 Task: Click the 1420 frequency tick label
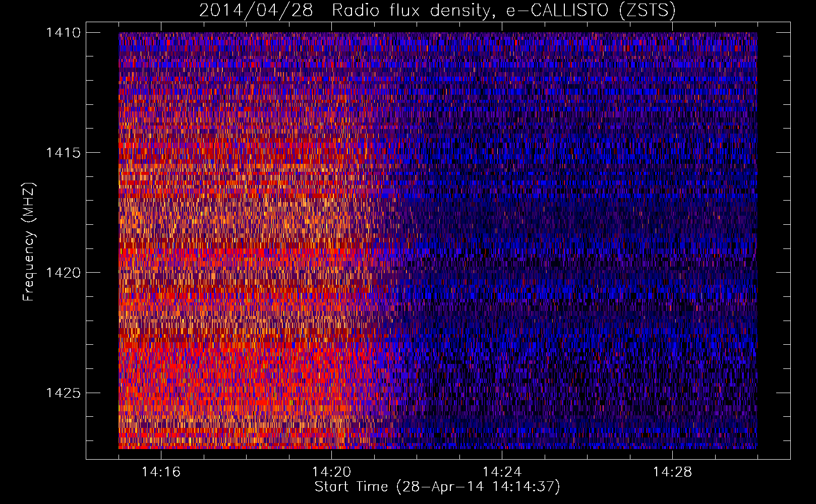click(63, 273)
